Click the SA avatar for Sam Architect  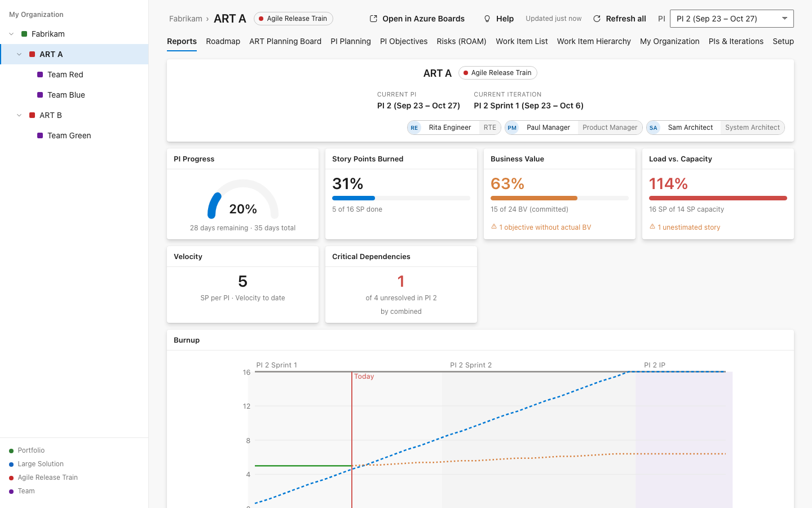[654, 128]
